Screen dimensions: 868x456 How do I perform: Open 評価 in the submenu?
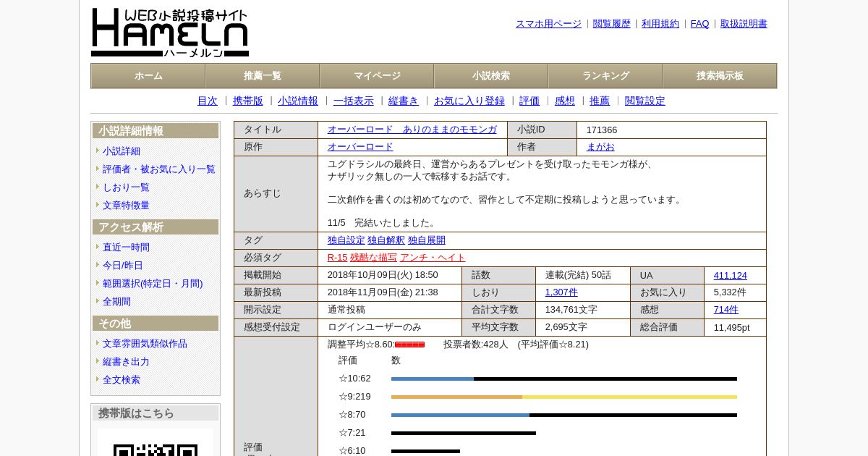529,101
